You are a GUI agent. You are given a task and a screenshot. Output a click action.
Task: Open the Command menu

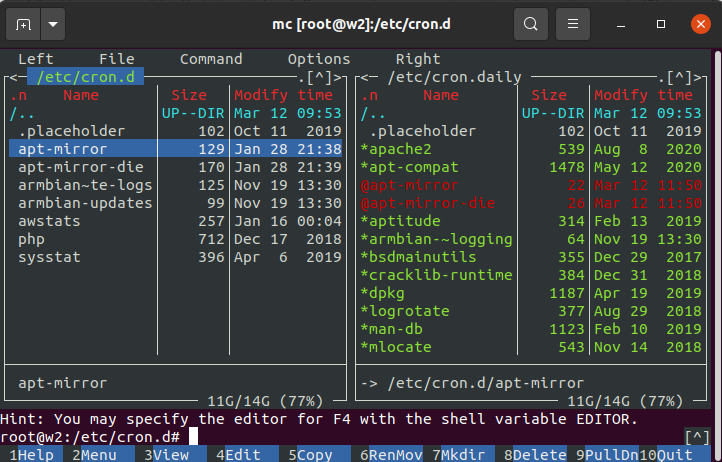(x=211, y=59)
